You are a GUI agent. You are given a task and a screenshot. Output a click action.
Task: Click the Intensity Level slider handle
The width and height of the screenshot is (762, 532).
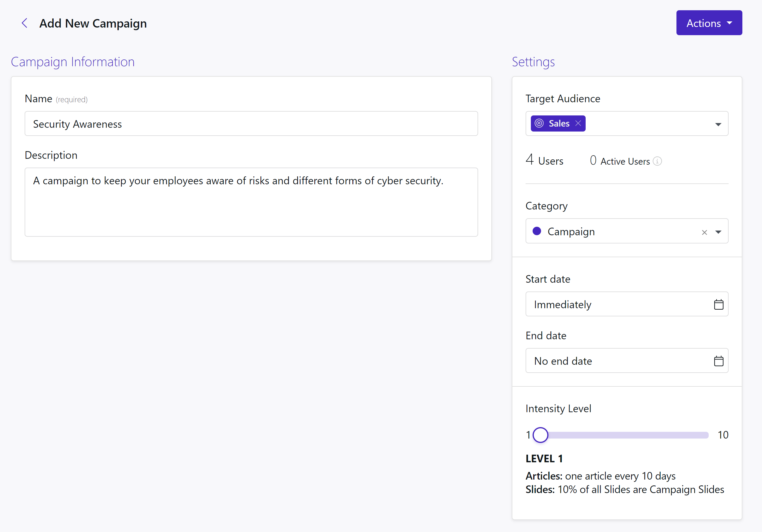(x=540, y=435)
